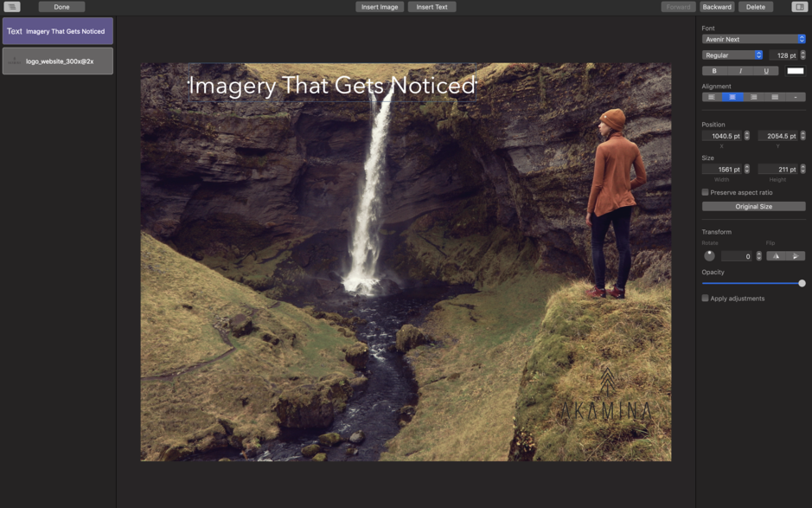Open the layers list icon top left
Viewport: 812px width, 508px height.
pos(11,6)
